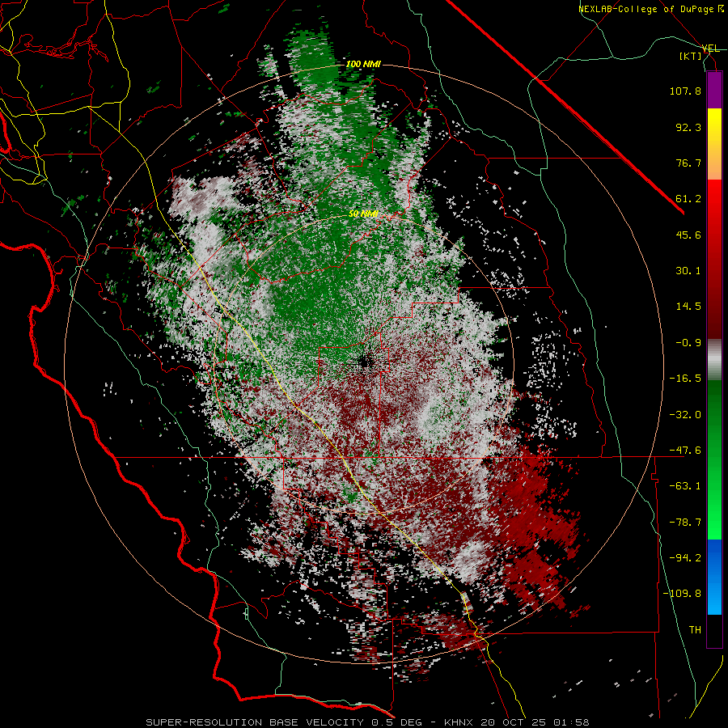
Task: Click the purple segment of the color bar
Action: [x=714, y=90]
